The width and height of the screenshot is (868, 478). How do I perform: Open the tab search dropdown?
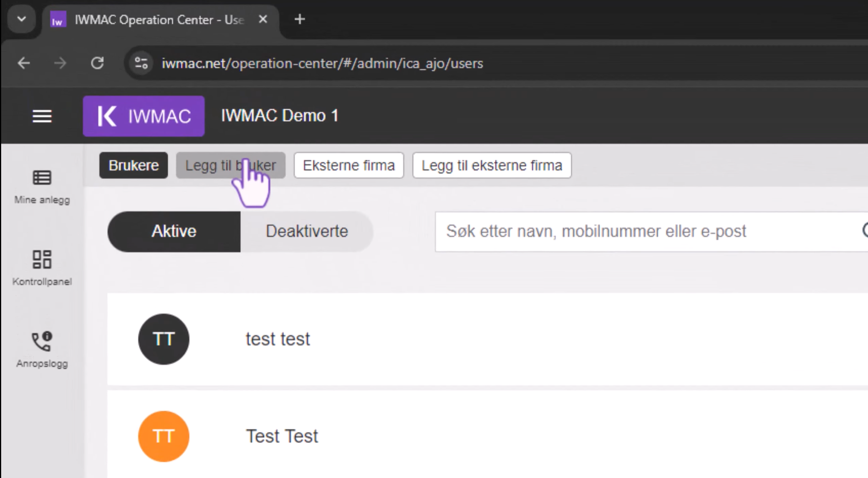tap(22, 19)
